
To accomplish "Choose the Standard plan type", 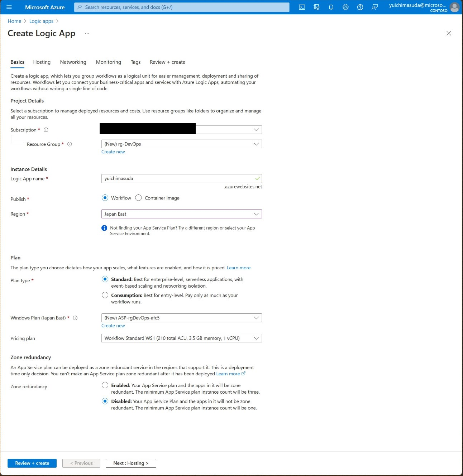I will click(105, 279).
